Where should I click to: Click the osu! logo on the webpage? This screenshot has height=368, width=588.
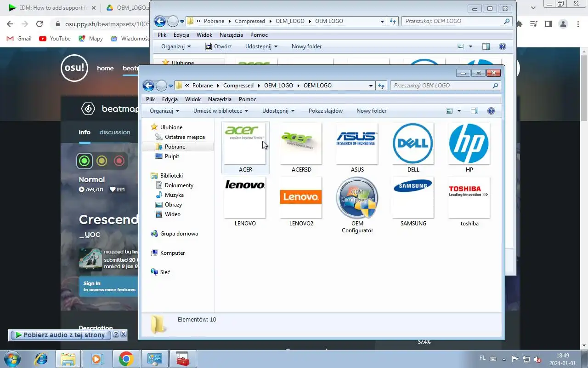click(x=74, y=68)
